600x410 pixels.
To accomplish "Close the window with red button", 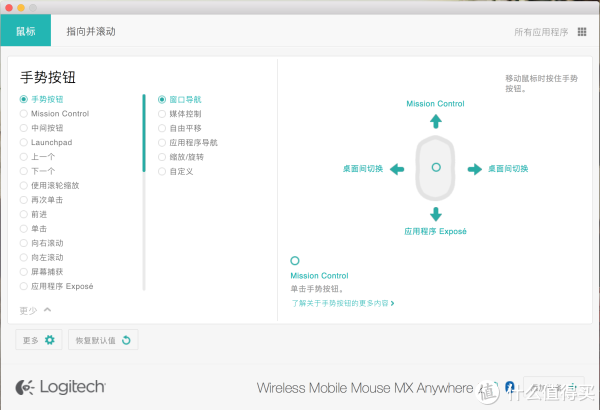I will pos(9,7).
